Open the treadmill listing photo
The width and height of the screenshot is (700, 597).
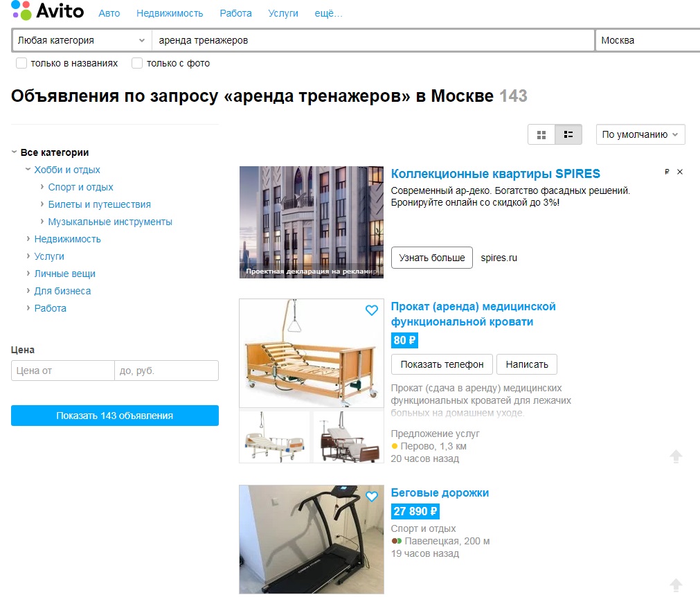(311, 540)
